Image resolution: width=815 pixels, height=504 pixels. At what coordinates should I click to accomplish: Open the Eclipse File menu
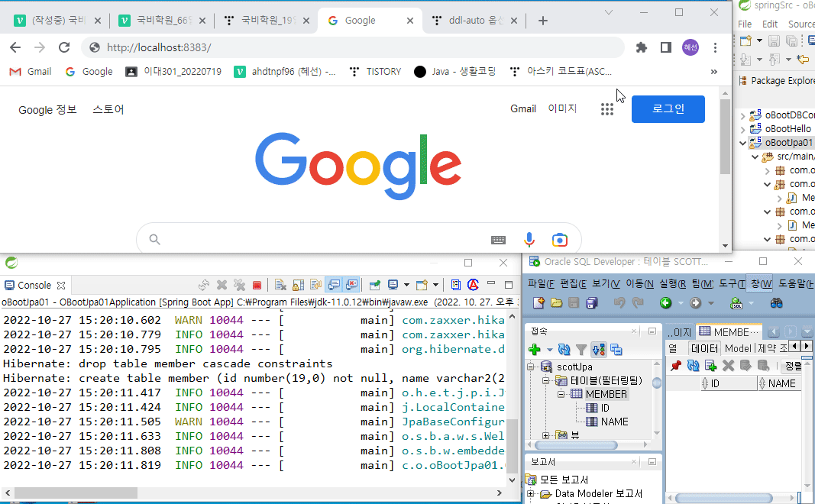pyautogui.click(x=745, y=24)
